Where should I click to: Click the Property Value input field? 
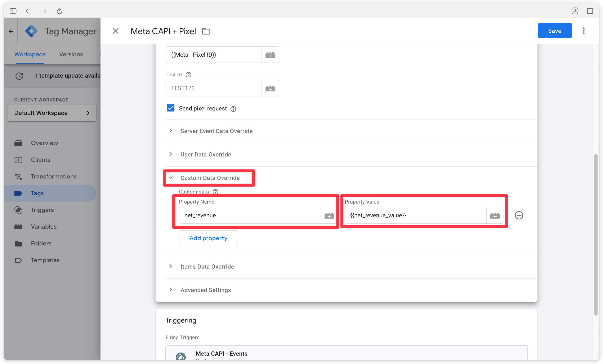coord(416,216)
